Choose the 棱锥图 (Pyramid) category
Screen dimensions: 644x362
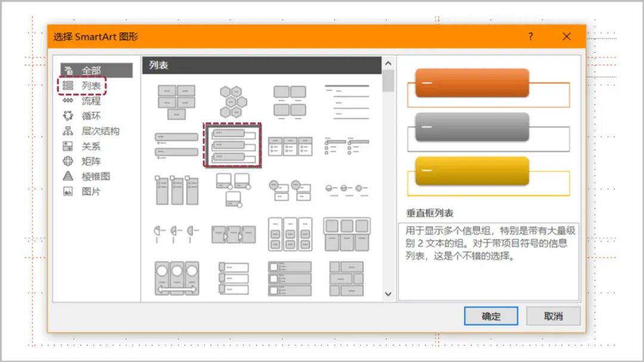tap(86, 177)
